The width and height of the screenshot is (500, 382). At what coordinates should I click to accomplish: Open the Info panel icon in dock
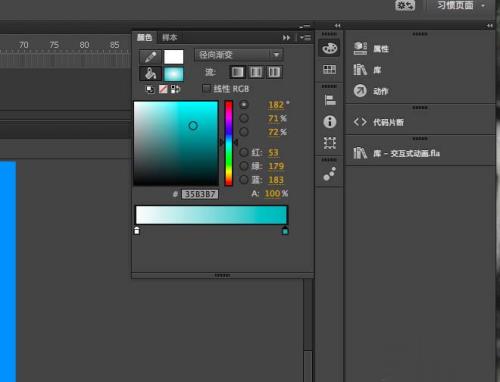point(329,122)
